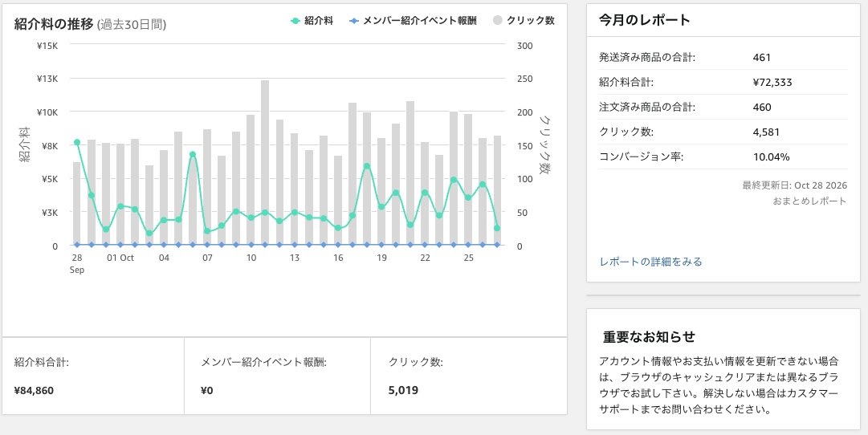Click the 200 right-axis label

click(x=525, y=112)
